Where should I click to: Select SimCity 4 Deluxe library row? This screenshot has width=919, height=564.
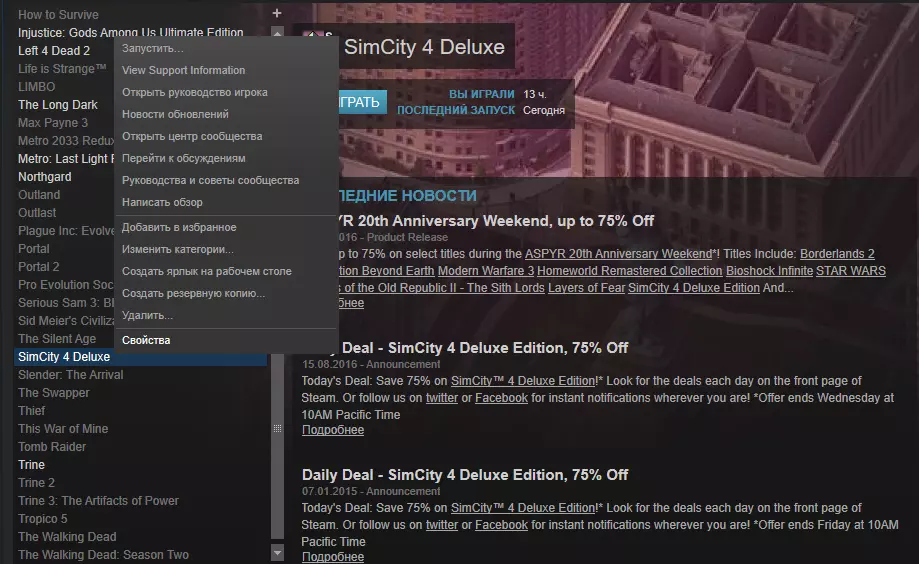tap(141, 357)
